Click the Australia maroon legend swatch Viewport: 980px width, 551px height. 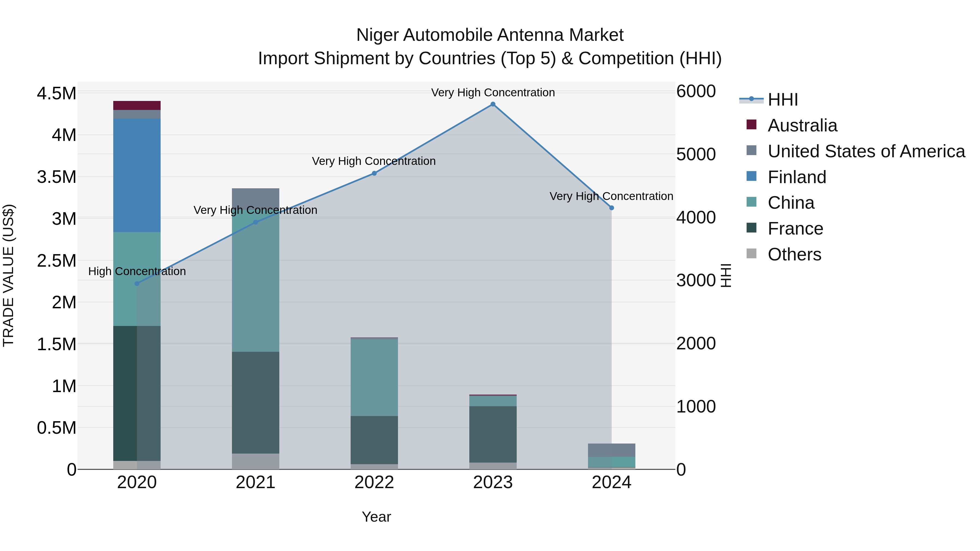click(751, 124)
